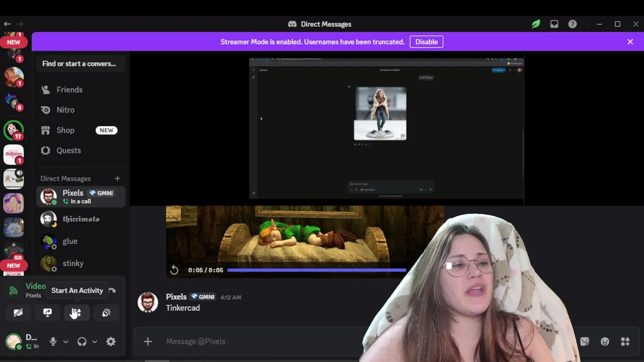Open the emoji picker
Viewport: 644px width, 362px height.
click(605, 341)
